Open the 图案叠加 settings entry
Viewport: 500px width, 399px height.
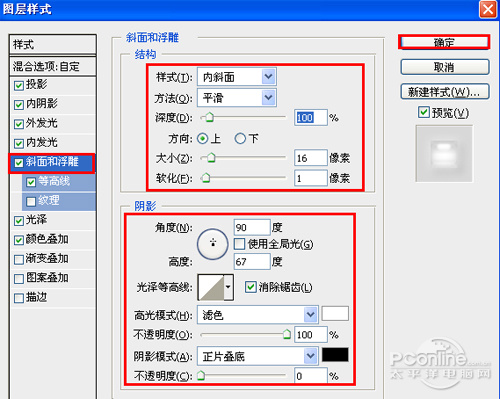(x=47, y=278)
